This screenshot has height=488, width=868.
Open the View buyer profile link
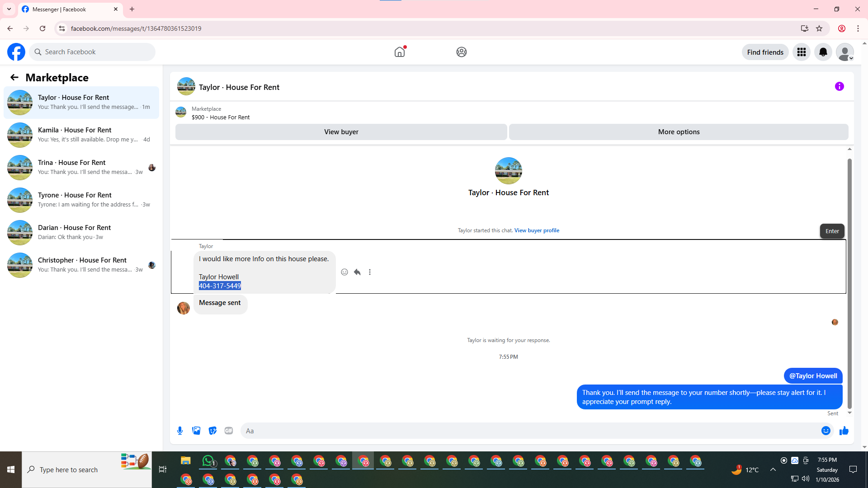pos(537,230)
